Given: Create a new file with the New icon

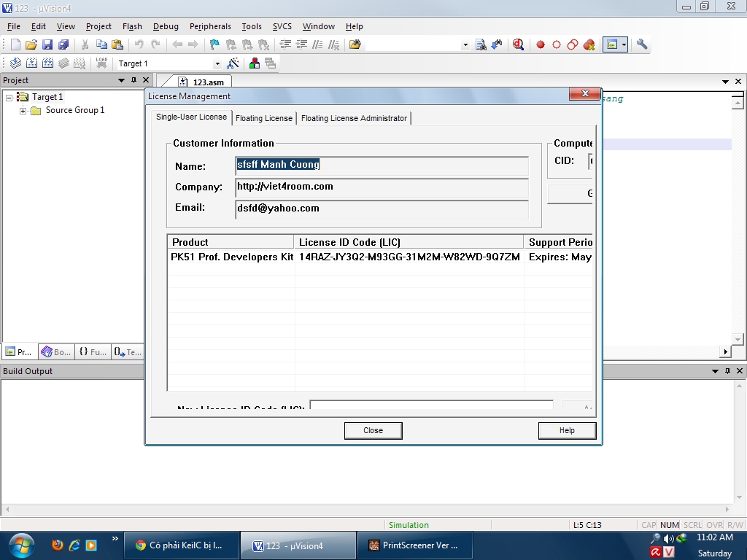Looking at the screenshot, I should (x=15, y=44).
